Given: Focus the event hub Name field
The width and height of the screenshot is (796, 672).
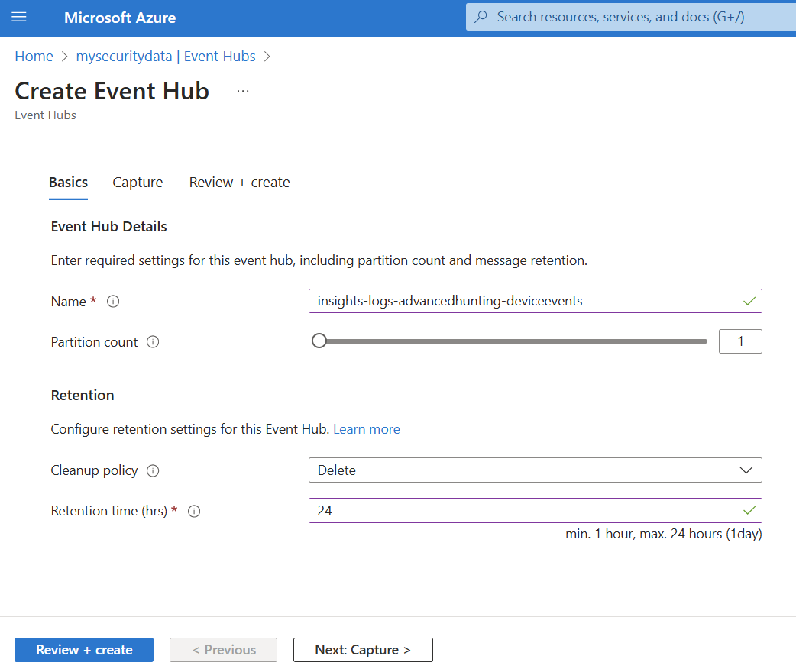Looking at the screenshot, I should pyautogui.click(x=535, y=301).
